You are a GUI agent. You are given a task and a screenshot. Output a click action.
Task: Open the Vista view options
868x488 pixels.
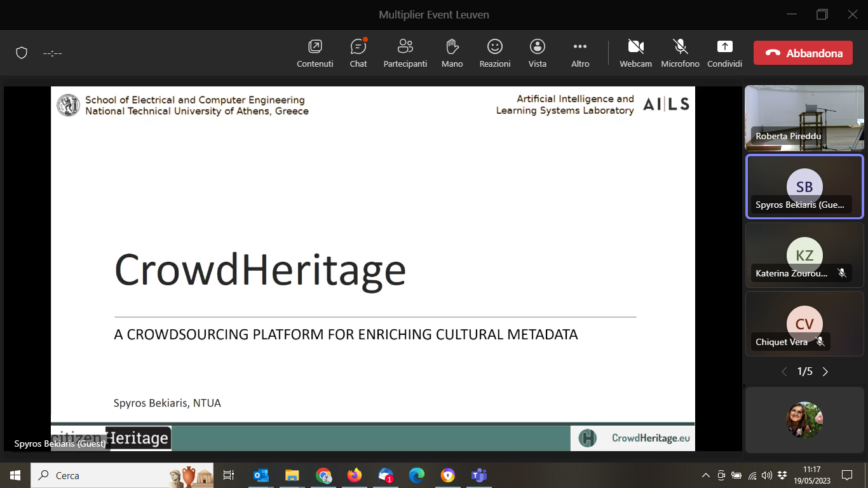click(x=538, y=53)
